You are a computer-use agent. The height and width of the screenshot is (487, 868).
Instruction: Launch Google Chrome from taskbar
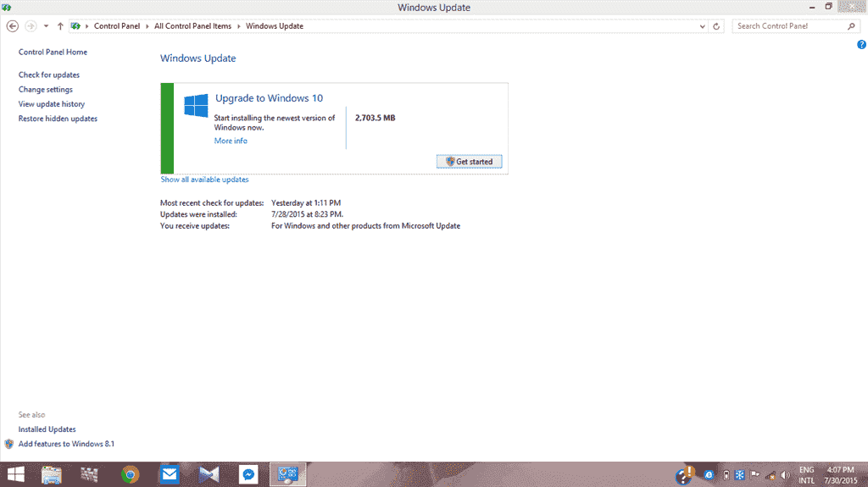point(130,475)
